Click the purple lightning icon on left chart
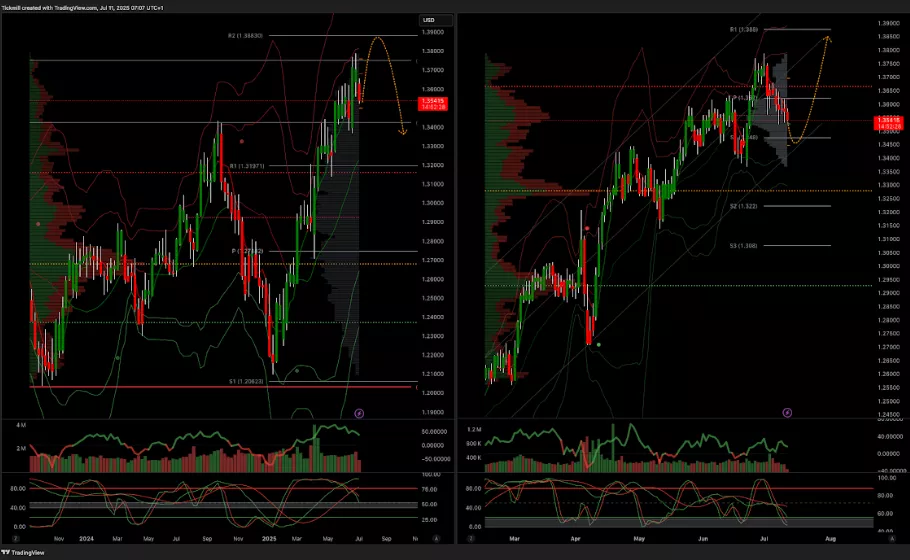 point(360,412)
